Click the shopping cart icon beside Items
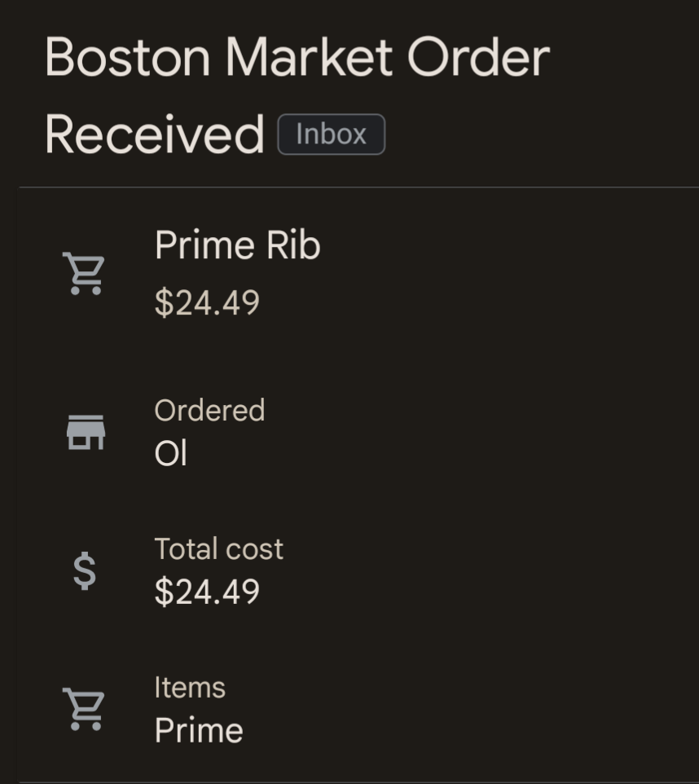699x784 pixels. click(84, 709)
